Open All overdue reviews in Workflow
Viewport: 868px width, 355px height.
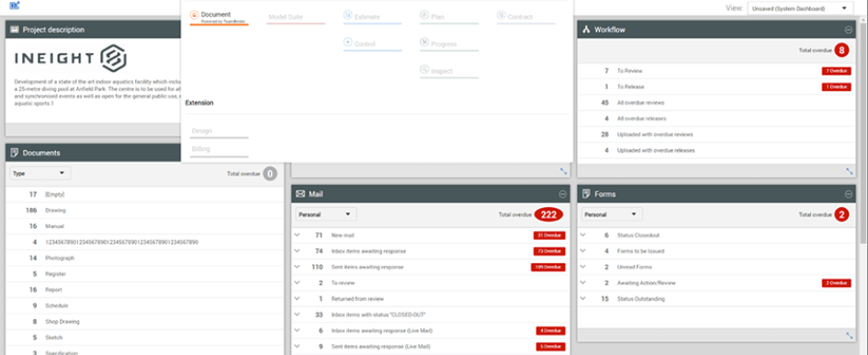[716, 103]
